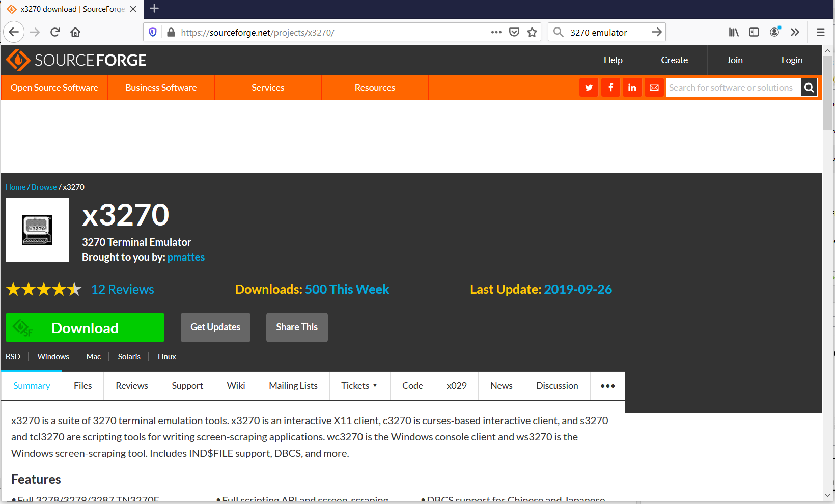The image size is (835, 504).
Task: Open Firefox account menu
Action: click(x=775, y=32)
